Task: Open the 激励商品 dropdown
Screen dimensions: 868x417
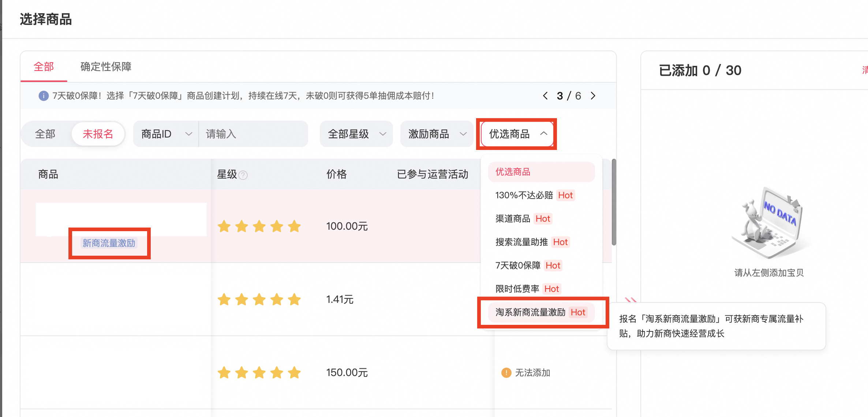Action: pos(437,134)
